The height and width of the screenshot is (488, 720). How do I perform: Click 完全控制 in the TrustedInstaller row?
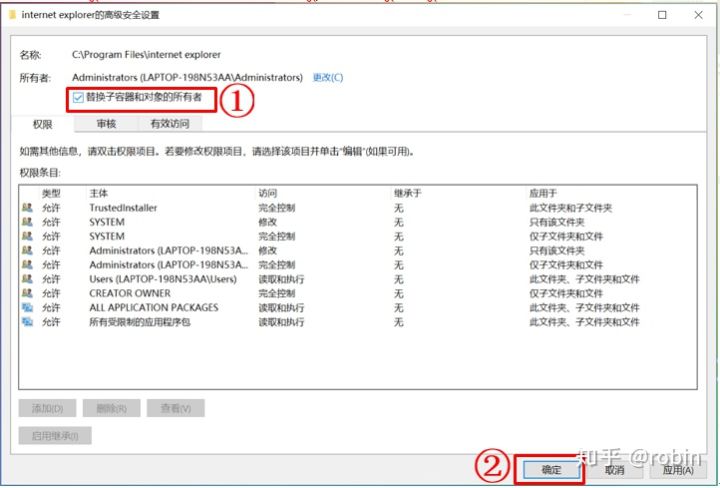pyautogui.click(x=276, y=208)
